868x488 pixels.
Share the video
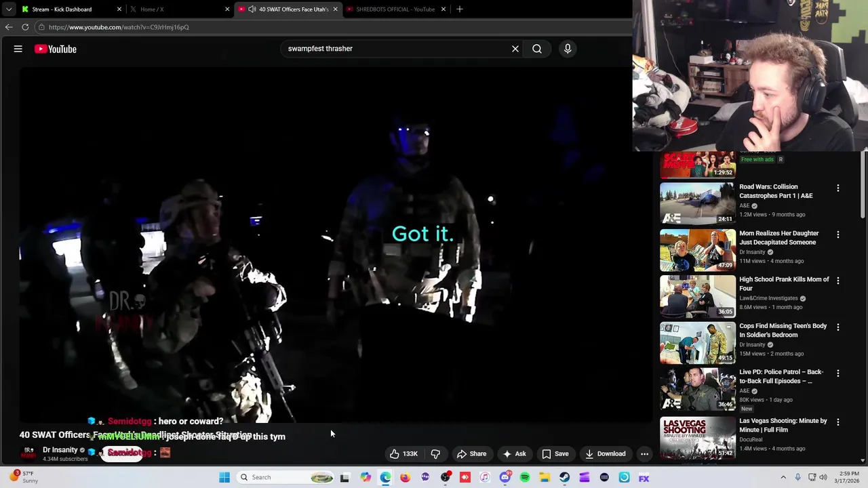click(471, 454)
